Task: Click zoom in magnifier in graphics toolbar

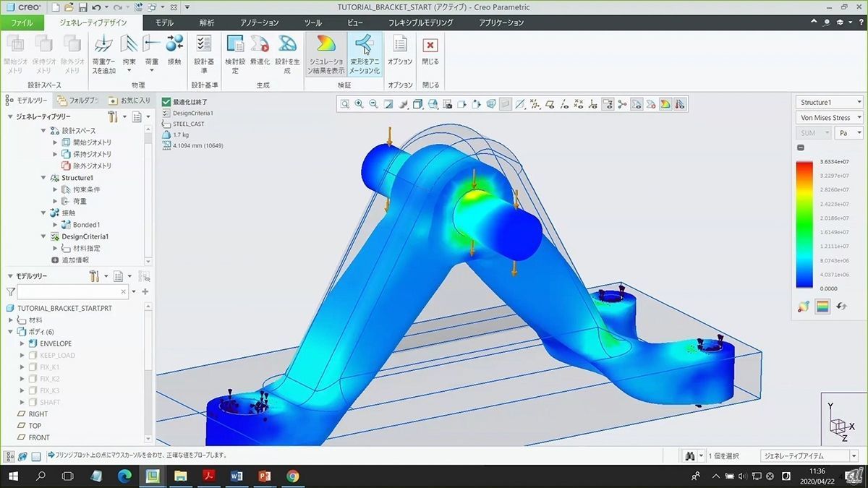Action: 359,104
